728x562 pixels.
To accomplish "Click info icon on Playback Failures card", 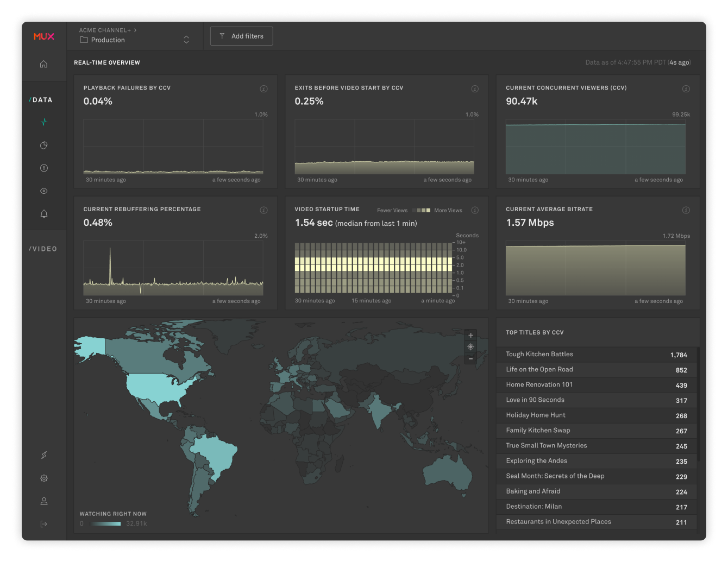I will click(263, 89).
